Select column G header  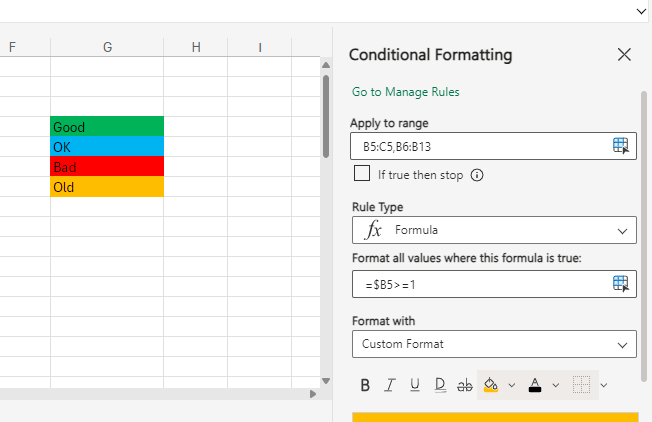click(107, 47)
